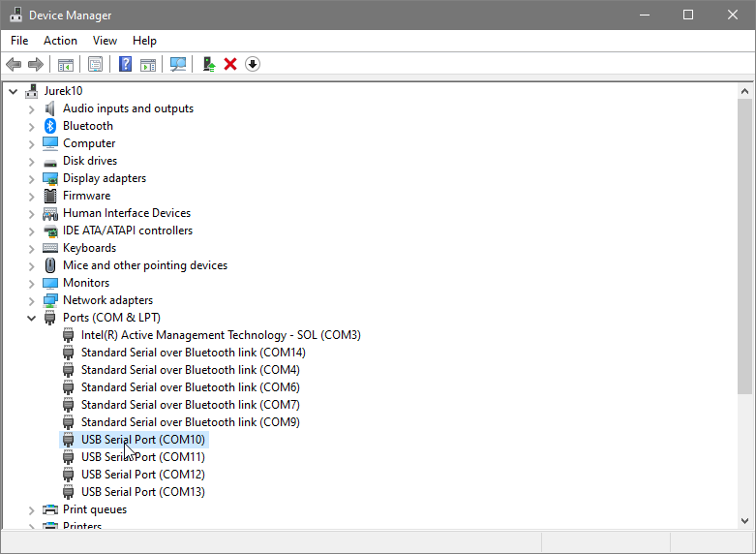The width and height of the screenshot is (756, 554).
Task: Click the port icon beside COM14
Action: click(69, 353)
